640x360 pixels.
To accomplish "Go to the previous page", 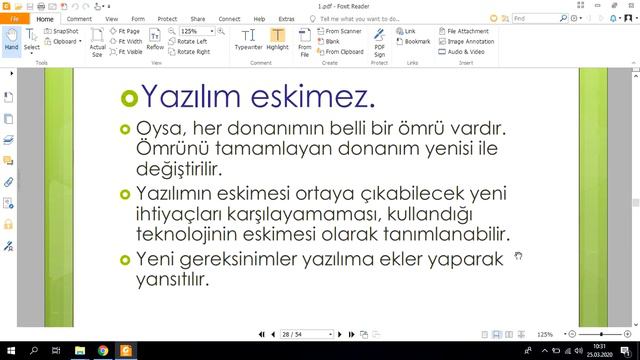I will 273,334.
